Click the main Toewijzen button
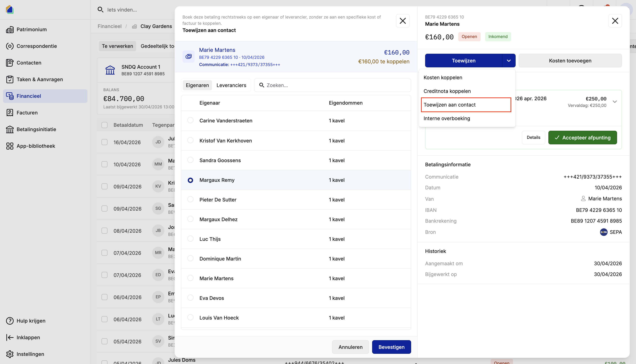Viewport: 636px width, 364px height. pyautogui.click(x=463, y=61)
